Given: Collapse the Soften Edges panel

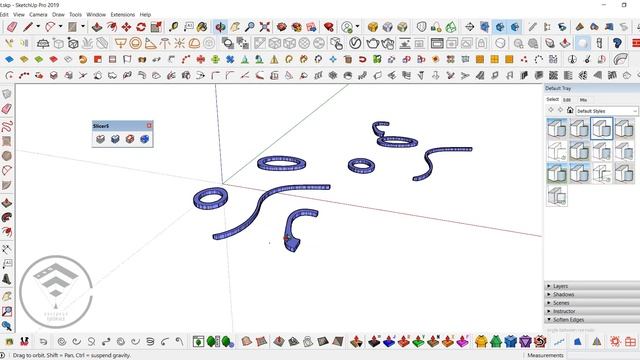Looking at the screenshot, I should pyautogui.click(x=592, y=320).
